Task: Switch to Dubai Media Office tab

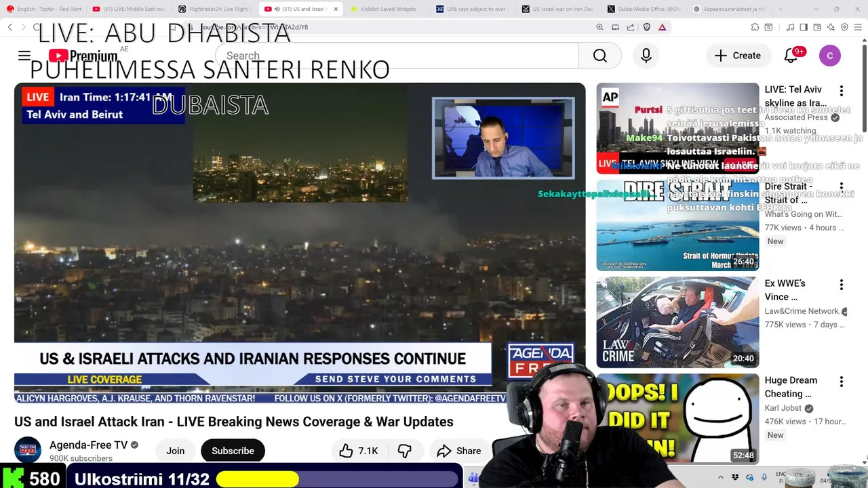Action: (x=644, y=9)
